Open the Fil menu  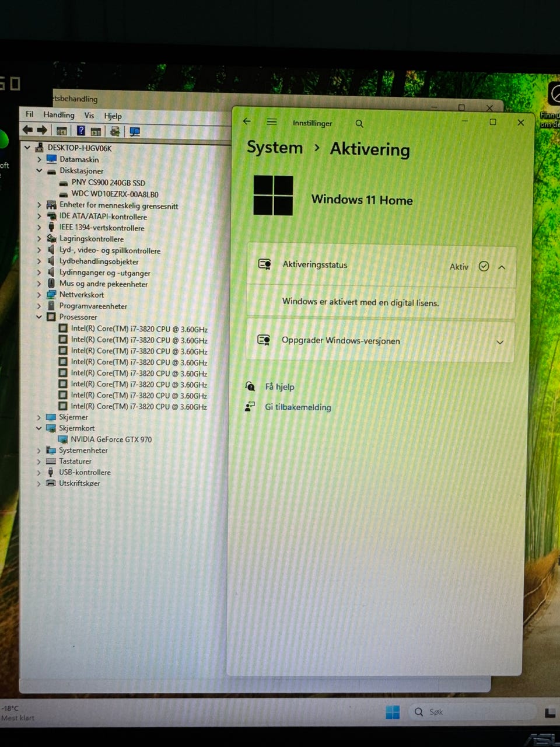click(x=30, y=114)
